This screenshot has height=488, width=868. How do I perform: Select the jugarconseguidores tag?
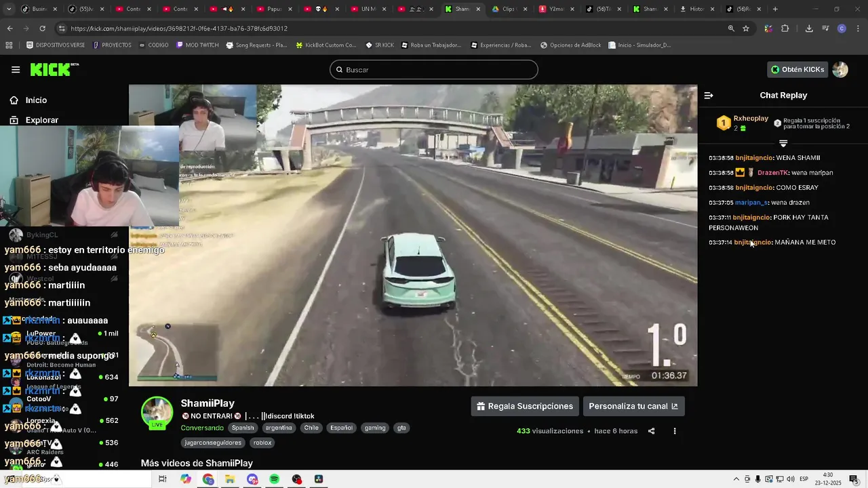[213, 443]
